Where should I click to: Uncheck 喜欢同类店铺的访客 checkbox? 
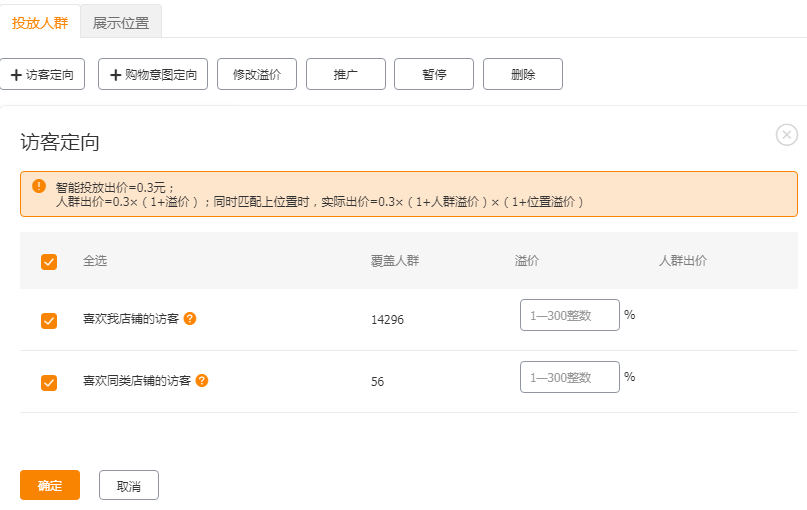(x=49, y=383)
